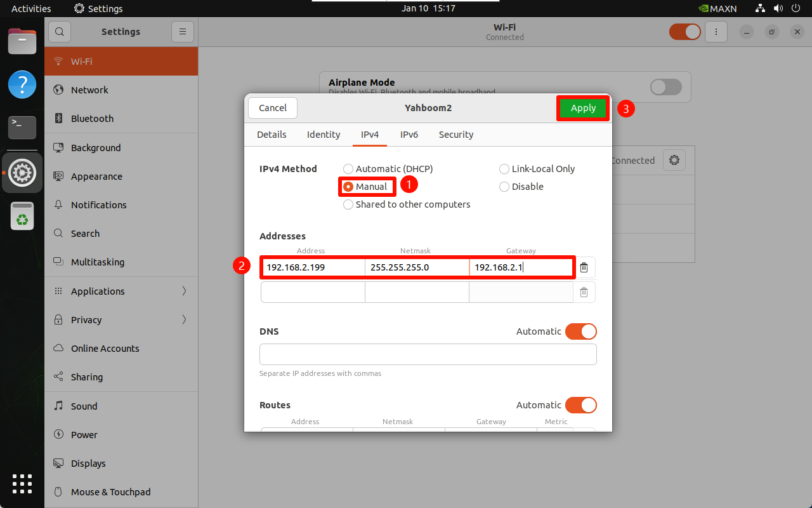812x508 pixels.
Task: Select Link-Local Only radio button
Action: [504, 169]
